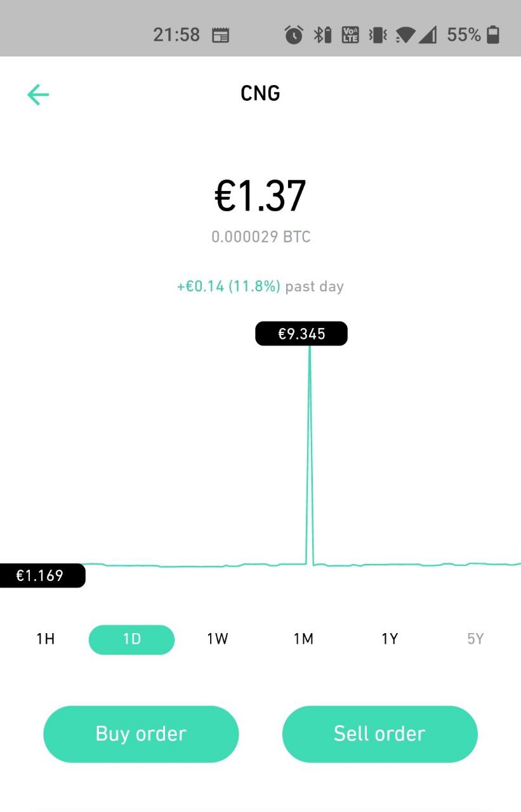The height and width of the screenshot is (812, 521).
Task: Tap the €1.169 low price marker
Action: (41, 575)
